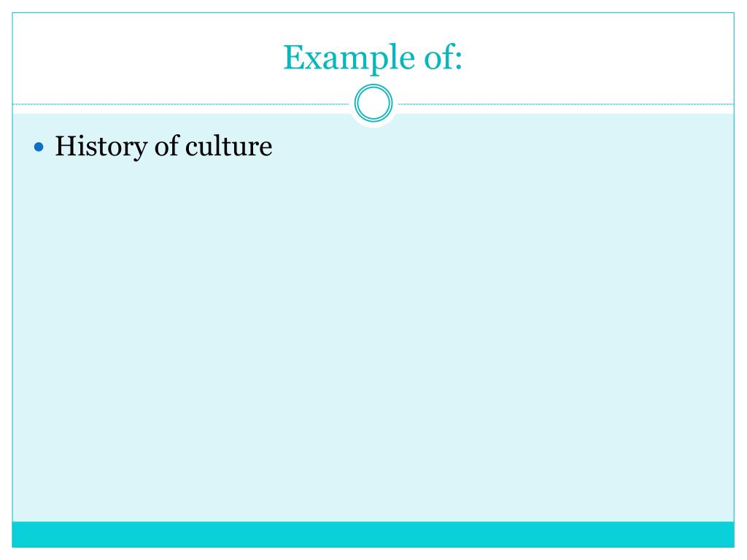The image size is (747, 560).
Task: Click the word 'of' between History and culture
Action: [x=167, y=146]
